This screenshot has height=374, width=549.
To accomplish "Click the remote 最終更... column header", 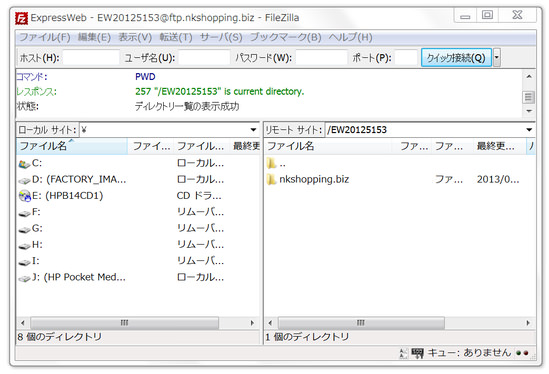I will tap(499, 146).
